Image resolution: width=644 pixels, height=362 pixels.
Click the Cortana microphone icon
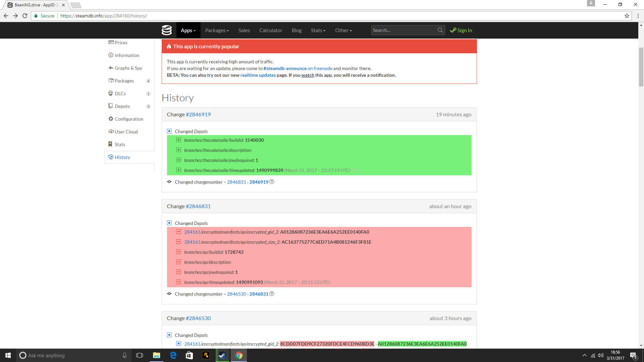click(x=124, y=355)
